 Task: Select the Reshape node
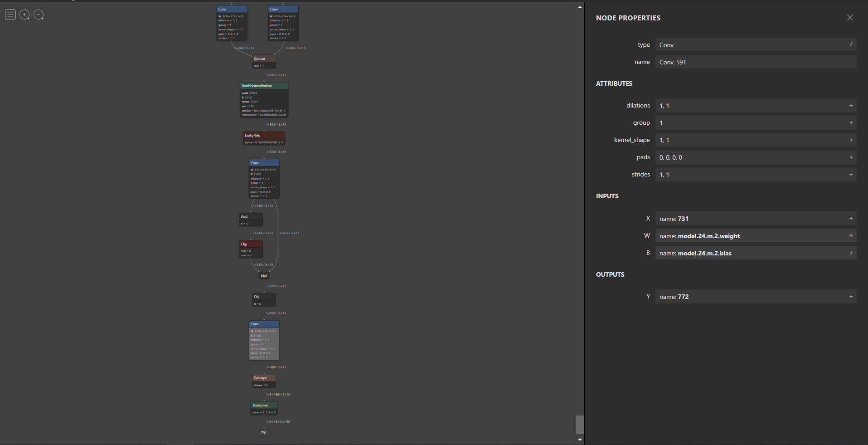click(x=264, y=381)
